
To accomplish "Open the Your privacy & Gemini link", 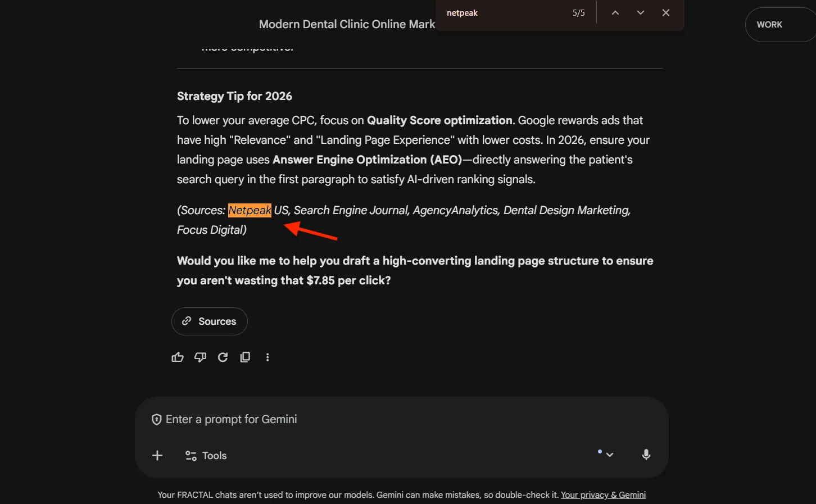I will pyautogui.click(x=603, y=495).
